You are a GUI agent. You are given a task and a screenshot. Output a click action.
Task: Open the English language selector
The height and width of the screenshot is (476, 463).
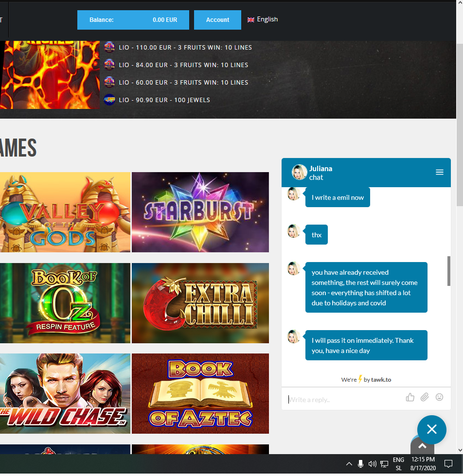click(263, 19)
